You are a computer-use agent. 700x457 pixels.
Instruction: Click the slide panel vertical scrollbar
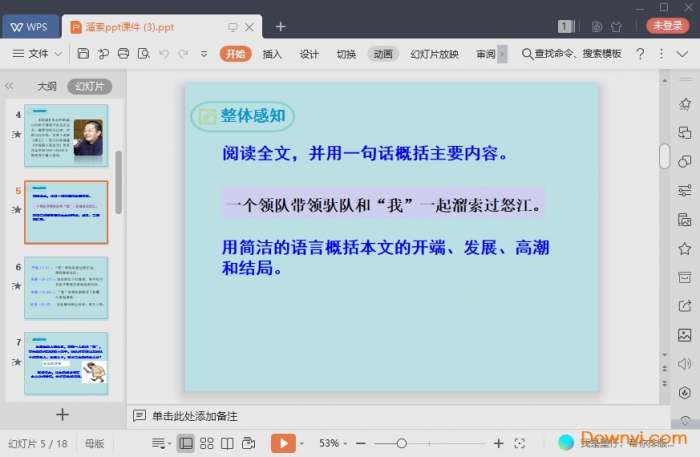click(x=118, y=182)
